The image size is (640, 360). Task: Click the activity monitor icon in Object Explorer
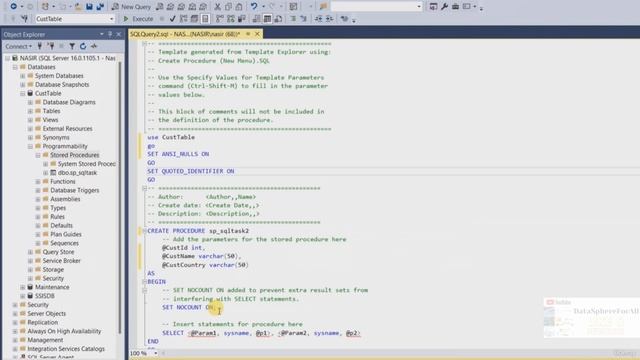(x=94, y=47)
